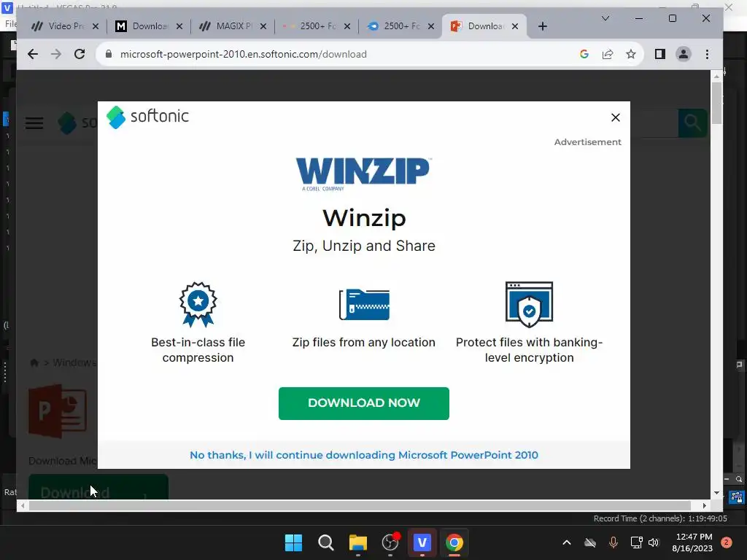747x560 pixels.
Task: Reload the current page
Action: pos(80,54)
